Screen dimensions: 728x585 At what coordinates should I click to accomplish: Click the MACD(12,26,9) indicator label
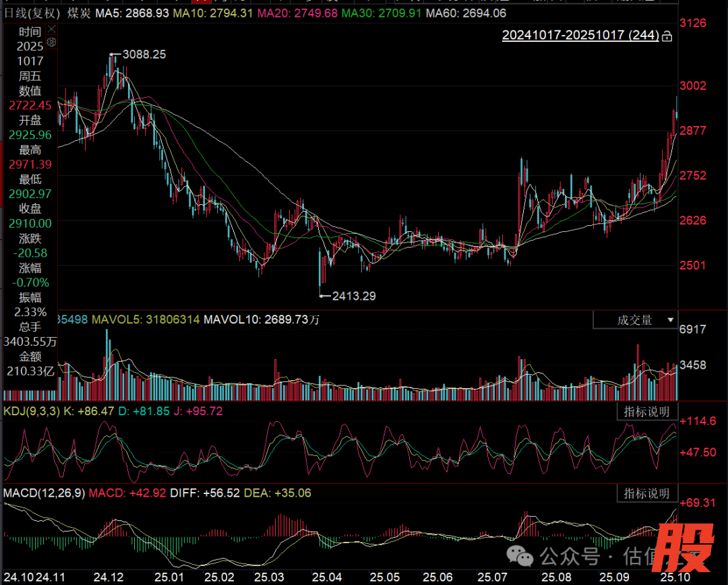tap(44, 493)
